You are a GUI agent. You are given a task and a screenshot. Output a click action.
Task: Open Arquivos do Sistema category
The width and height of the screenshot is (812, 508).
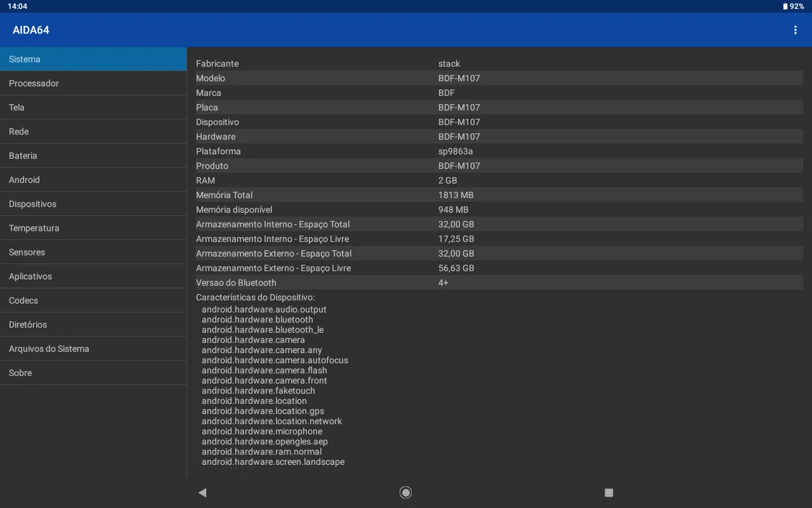[x=93, y=349]
